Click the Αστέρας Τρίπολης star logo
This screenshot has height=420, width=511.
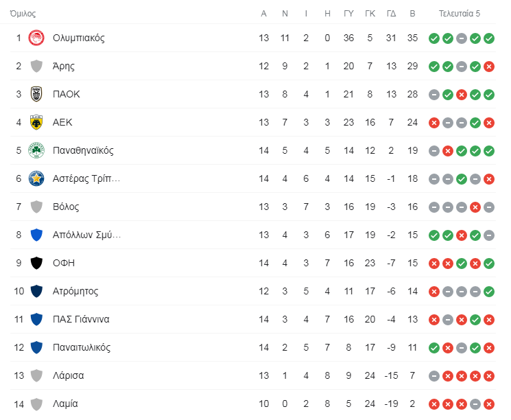click(x=36, y=178)
